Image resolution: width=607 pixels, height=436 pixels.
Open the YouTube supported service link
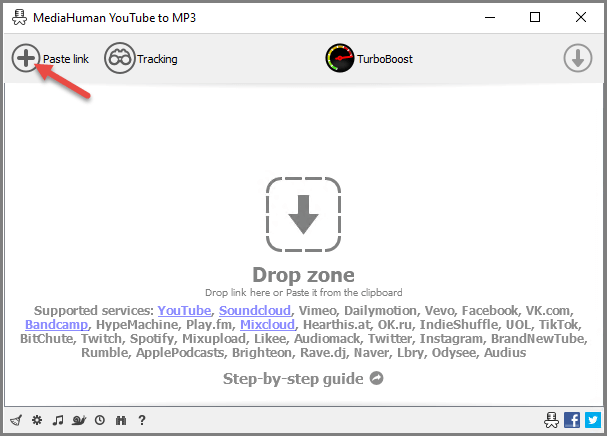184,311
